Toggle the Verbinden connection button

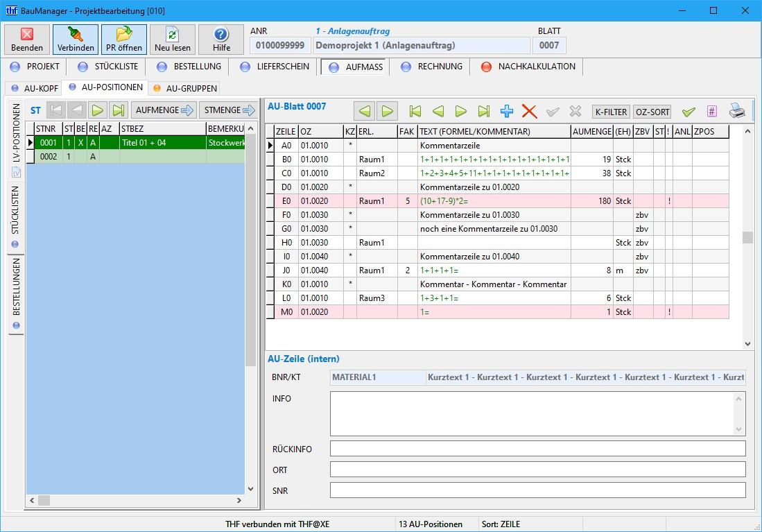coord(76,40)
